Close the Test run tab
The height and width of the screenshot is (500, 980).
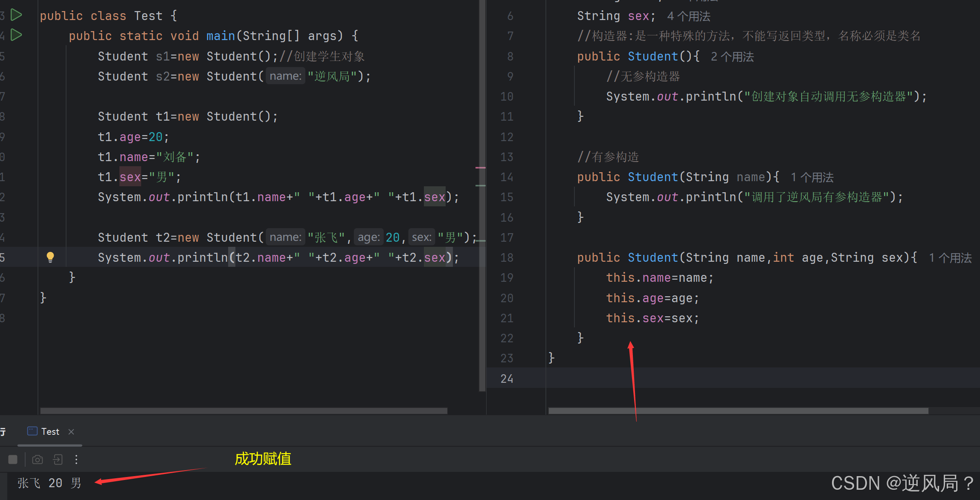[x=71, y=432]
